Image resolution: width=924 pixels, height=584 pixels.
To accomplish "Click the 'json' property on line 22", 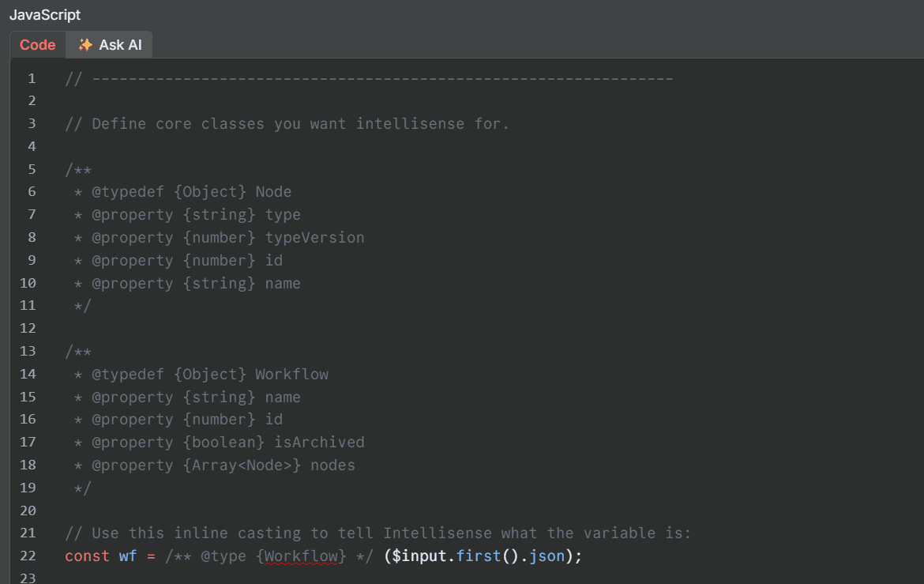I will (x=547, y=556).
